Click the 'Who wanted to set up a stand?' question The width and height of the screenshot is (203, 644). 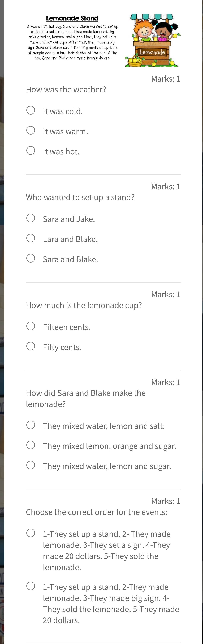pos(80,197)
